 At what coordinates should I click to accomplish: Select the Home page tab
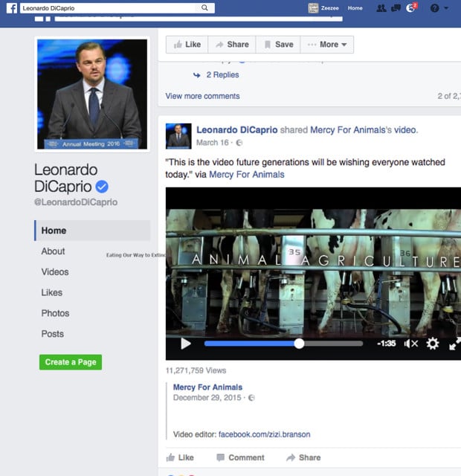coord(92,231)
